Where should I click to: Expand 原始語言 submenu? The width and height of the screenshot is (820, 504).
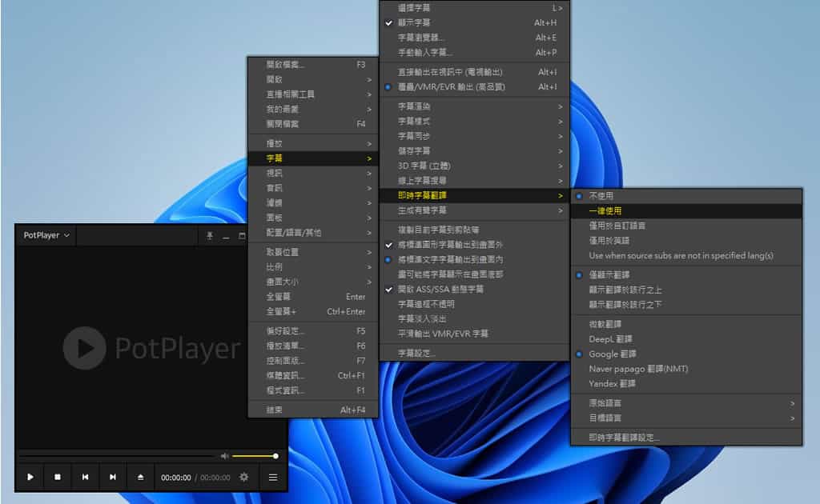click(686, 403)
